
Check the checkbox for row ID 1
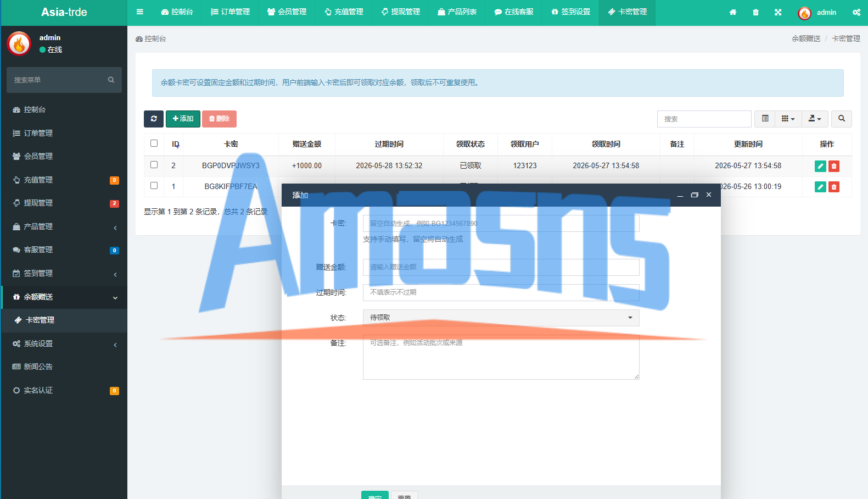tap(154, 186)
